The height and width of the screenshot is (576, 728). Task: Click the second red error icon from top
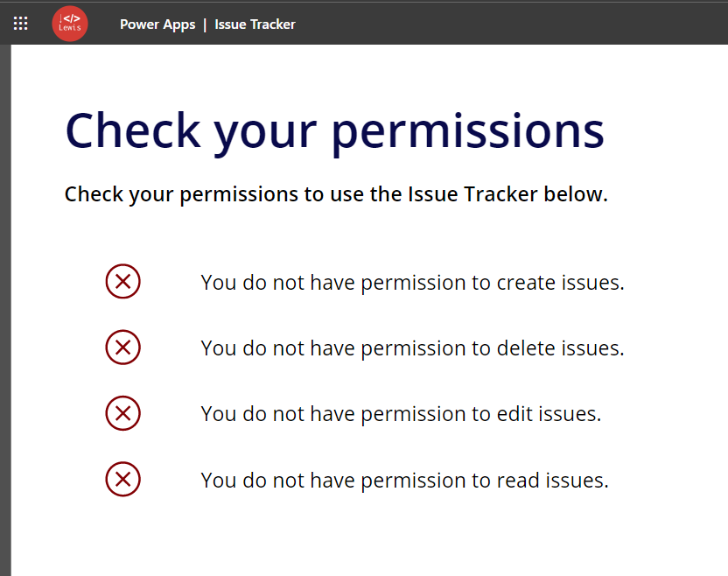point(122,348)
